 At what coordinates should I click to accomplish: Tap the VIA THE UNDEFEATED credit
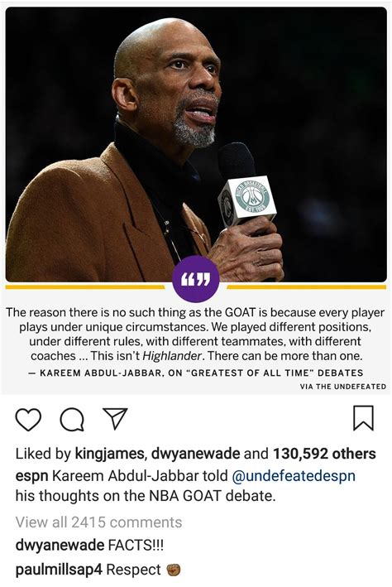343,387
